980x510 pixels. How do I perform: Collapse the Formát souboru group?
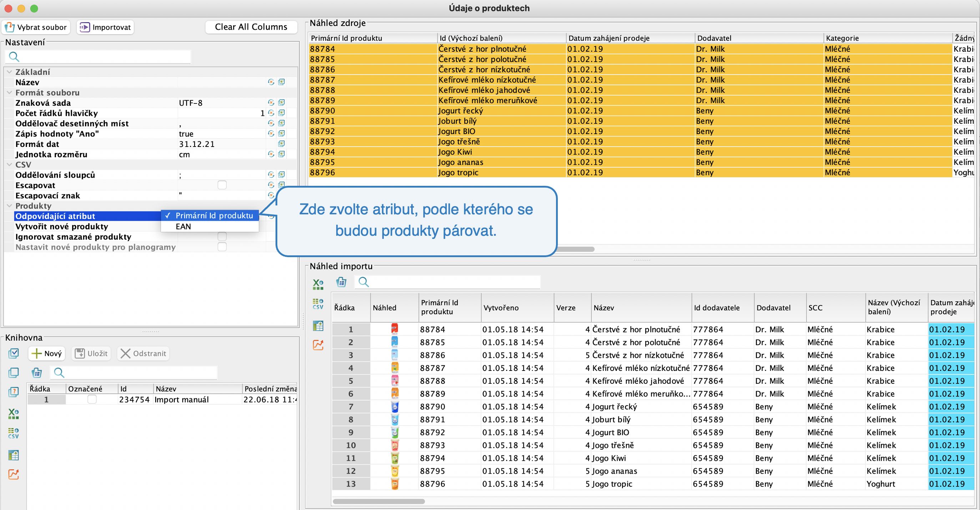click(x=10, y=92)
